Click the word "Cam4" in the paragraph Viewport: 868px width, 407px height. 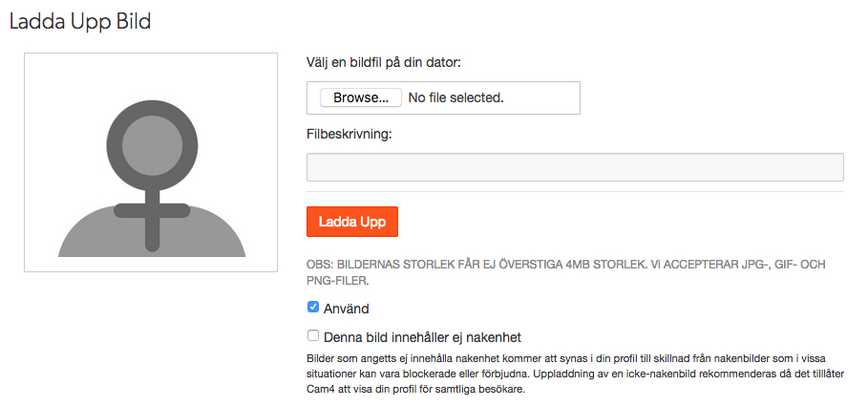coord(324,389)
